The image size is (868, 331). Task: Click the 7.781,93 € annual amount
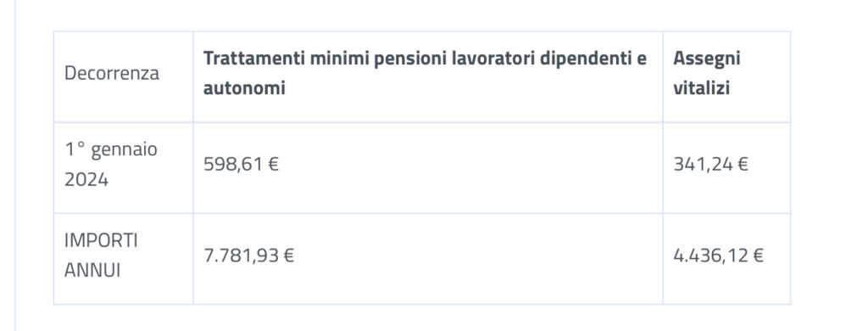[x=248, y=256]
